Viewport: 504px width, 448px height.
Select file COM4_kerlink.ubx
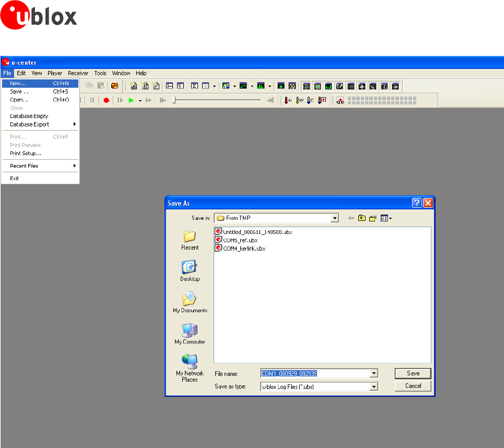point(240,249)
